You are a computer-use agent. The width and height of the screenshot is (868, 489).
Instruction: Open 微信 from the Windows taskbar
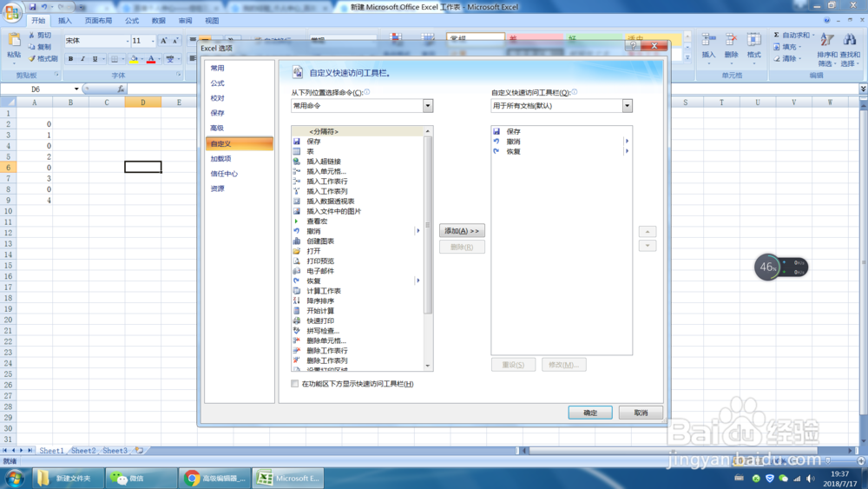coord(141,478)
